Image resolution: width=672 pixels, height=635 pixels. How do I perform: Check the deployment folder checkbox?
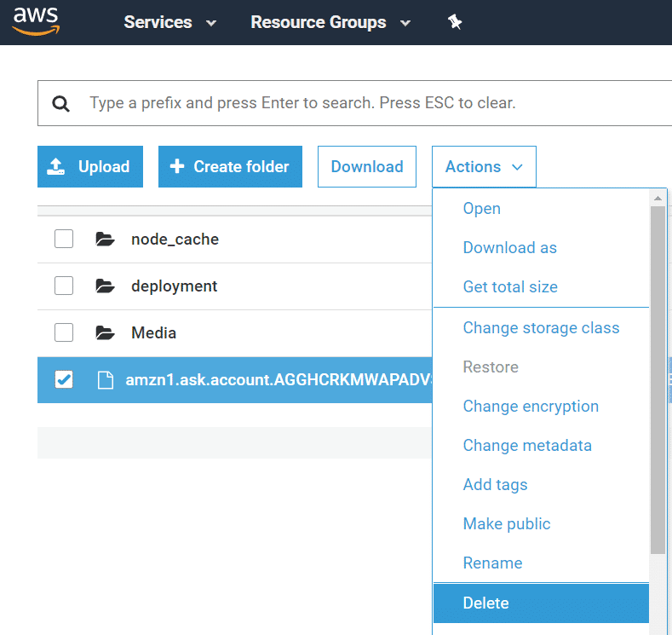click(x=64, y=286)
